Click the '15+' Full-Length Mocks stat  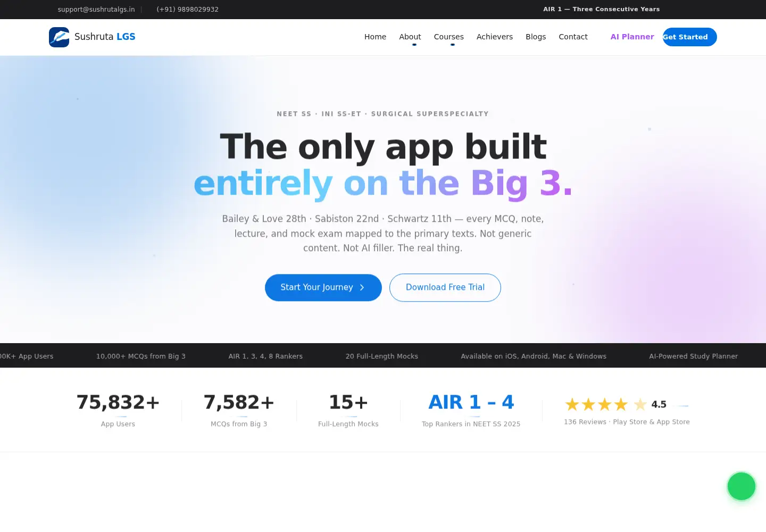coord(348,402)
